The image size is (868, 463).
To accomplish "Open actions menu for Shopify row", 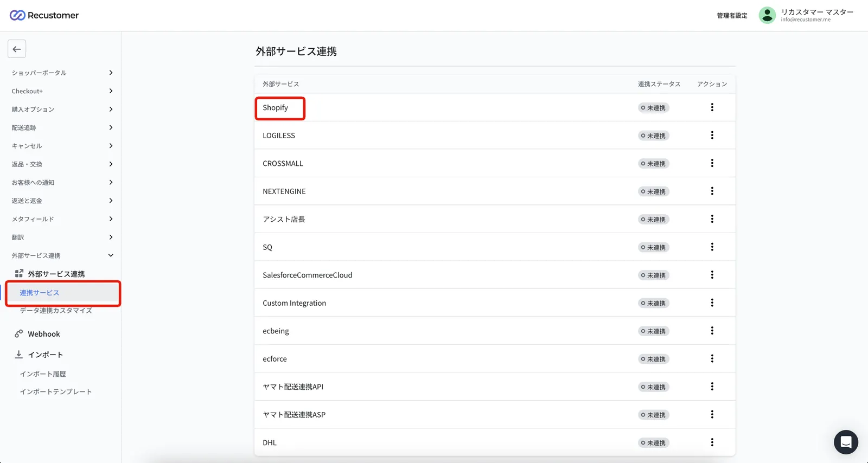I will (x=712, y=107).
